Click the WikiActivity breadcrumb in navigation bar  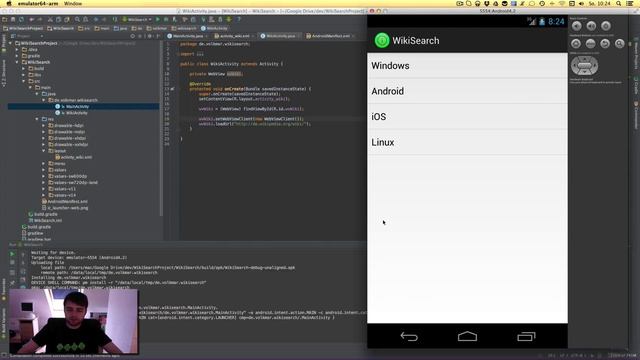point(214,29)
